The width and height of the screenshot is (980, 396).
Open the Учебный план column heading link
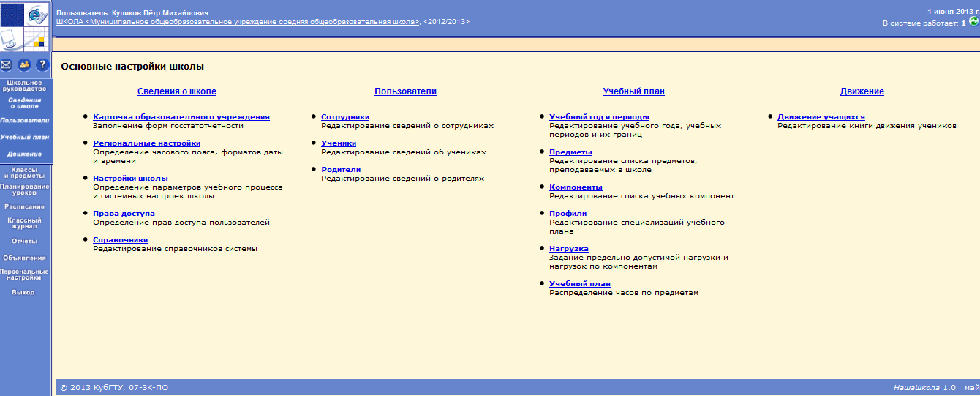tap(633, 91)
